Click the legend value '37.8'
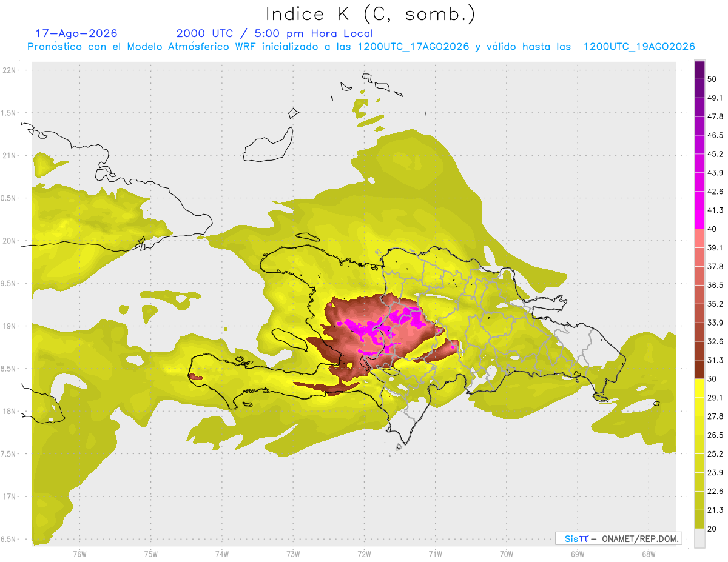This screenshot has width=728, height=562. [715, 267]
